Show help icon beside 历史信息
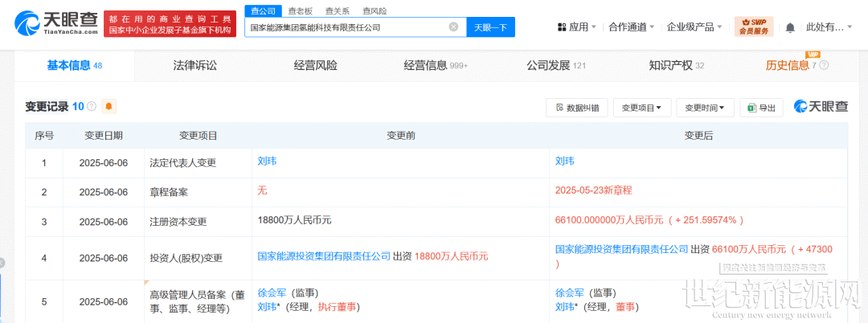 tap(824, 65)
